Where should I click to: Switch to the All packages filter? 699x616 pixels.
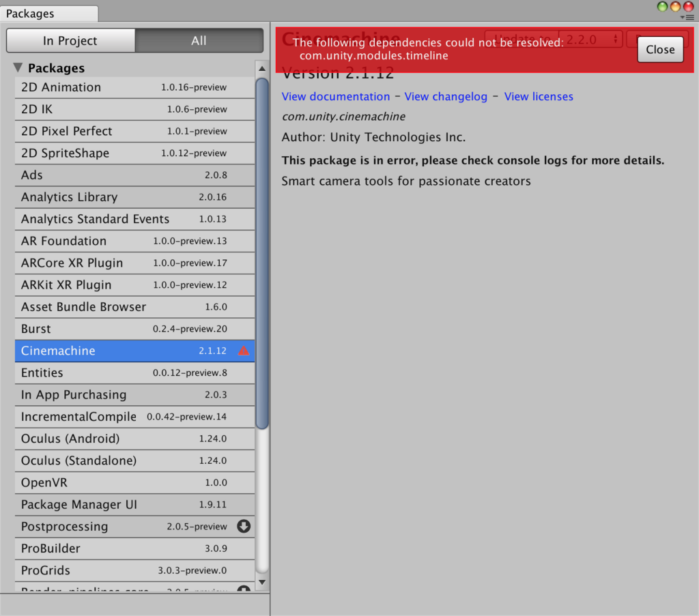199,40
